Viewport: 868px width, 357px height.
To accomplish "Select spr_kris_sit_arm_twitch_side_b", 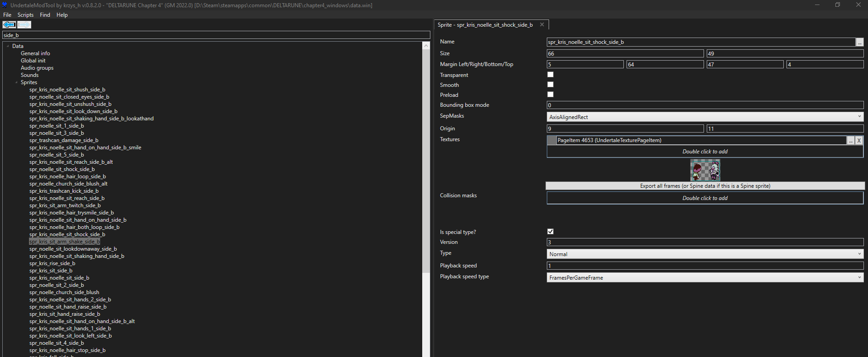I will click(x=65, y=205).
